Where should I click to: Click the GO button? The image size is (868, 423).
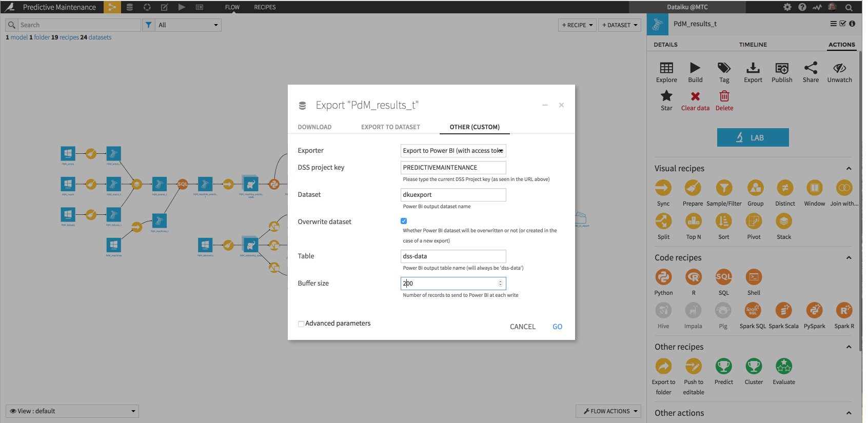557,327
